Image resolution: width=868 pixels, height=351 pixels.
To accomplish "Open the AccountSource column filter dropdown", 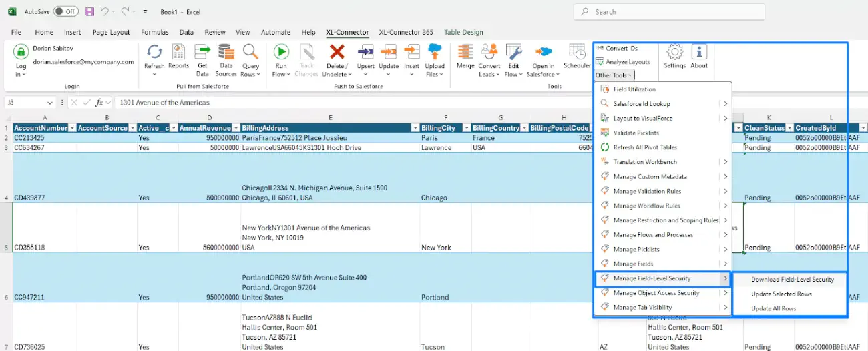I will click(132, 128).
